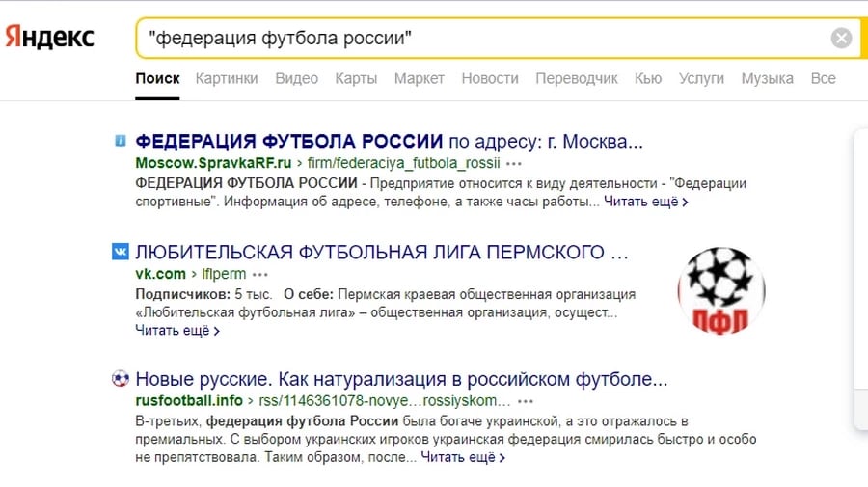The image size is (868, 487).
Task: Open the Маркет tab
Action: tap(420, 78)
